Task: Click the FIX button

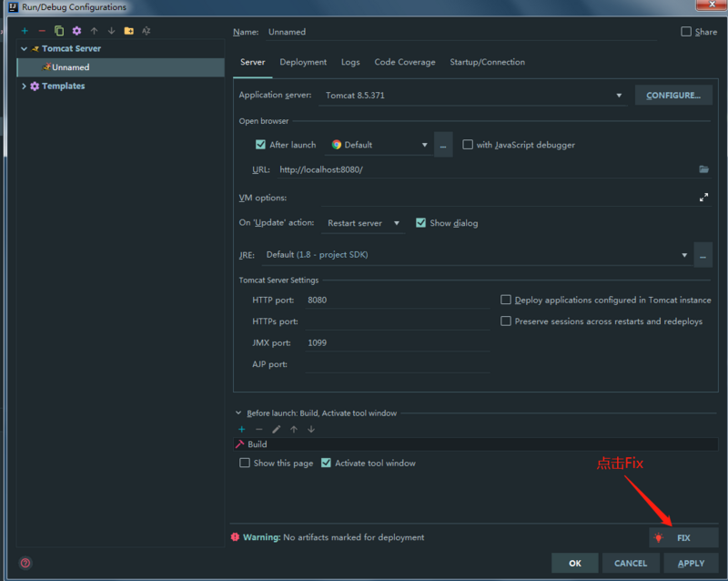Action: click(x=683, y=538)
